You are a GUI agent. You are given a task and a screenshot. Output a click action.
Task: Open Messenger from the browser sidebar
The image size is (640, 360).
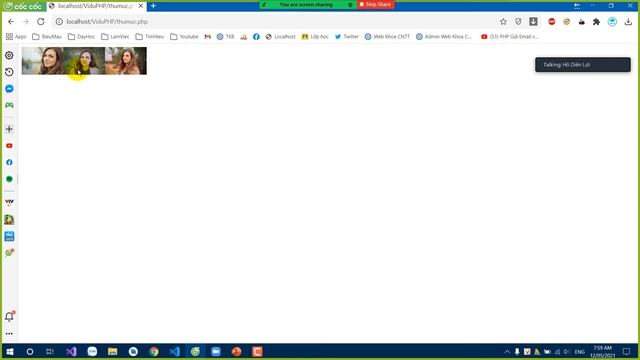coord(9,89)
